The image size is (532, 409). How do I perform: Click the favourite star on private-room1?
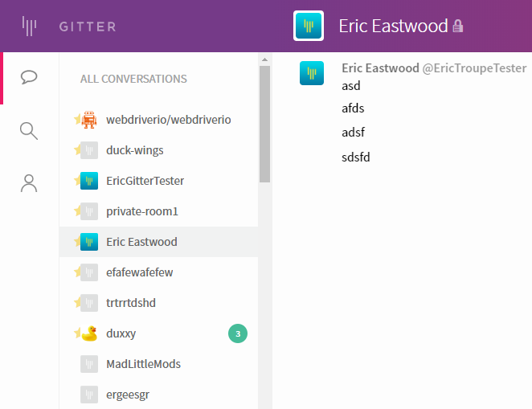click(x=77, y=211)
